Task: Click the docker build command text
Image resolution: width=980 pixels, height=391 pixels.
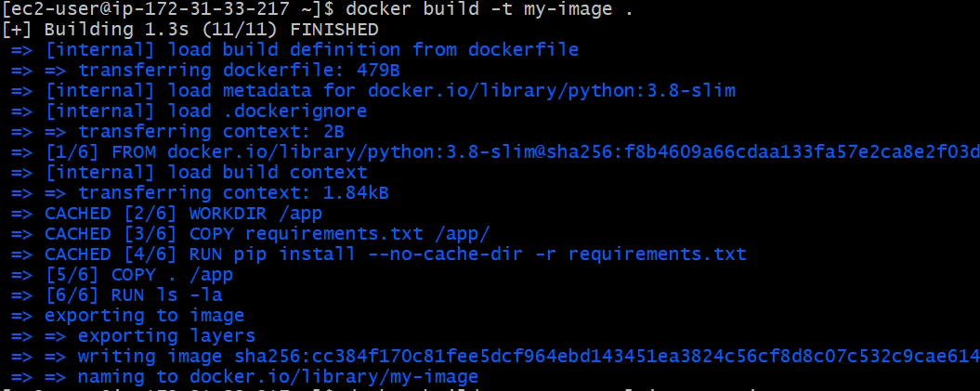Action: pos(490,9)
